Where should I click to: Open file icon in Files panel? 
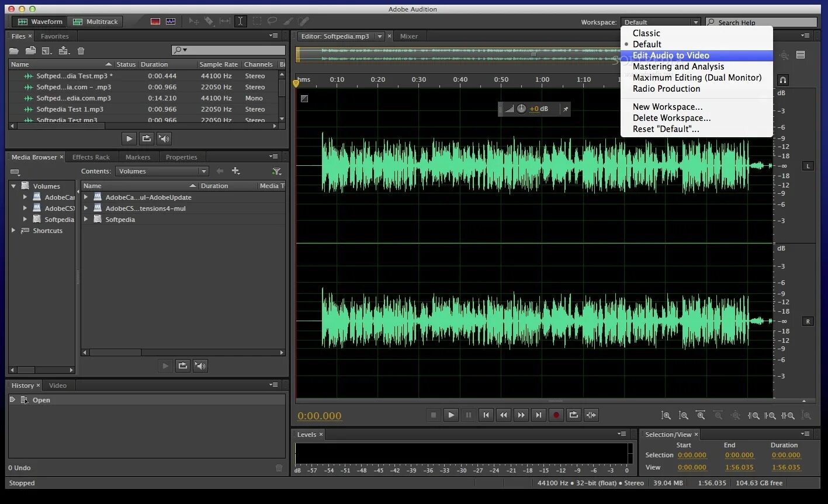click(14, 51)
